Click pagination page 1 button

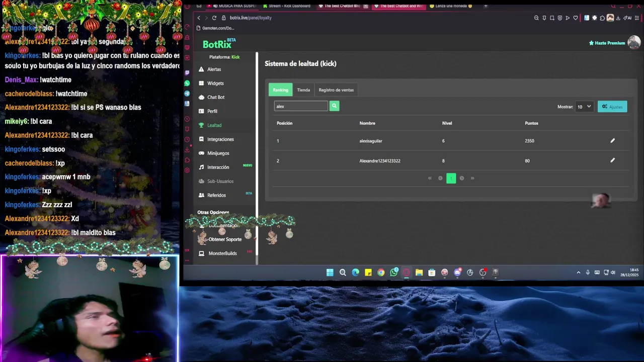pyautogui.click(x=451, y=178)
